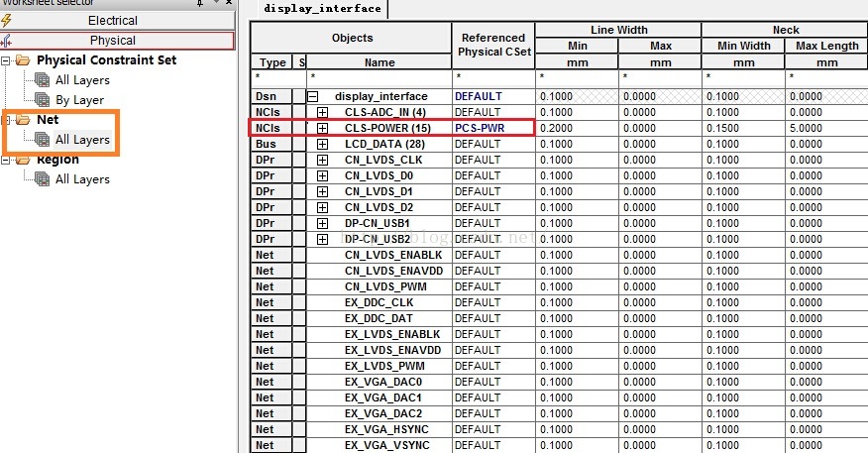
Task: Collapse the Physical Constraint Set tree node
Action: (x=7, y=60)
